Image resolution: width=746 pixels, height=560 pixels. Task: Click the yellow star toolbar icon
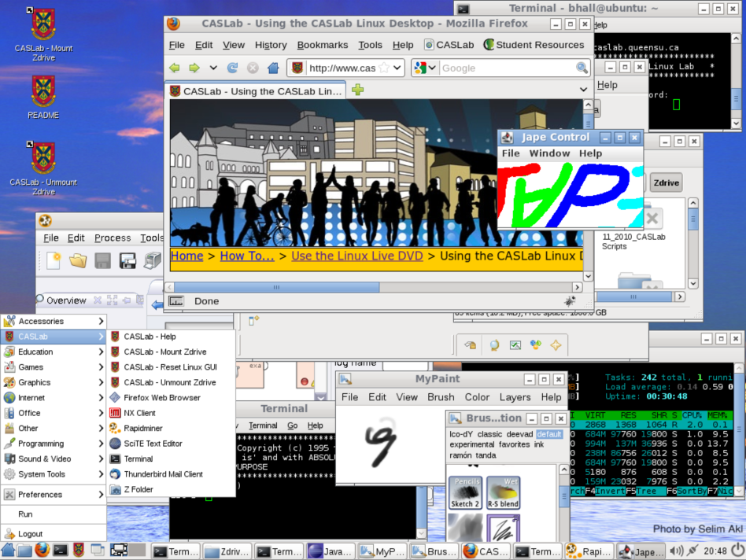(x=556, y=345)
